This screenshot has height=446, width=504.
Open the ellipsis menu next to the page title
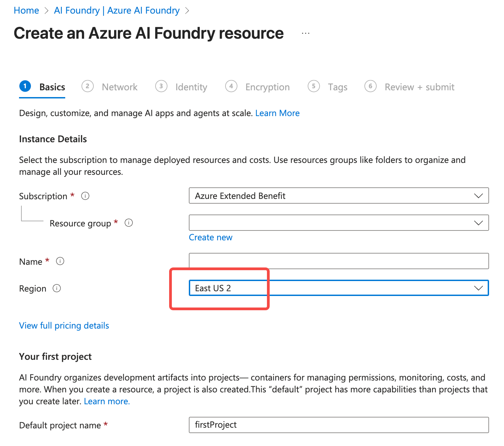pyautogui.click(x=305, y=33)
